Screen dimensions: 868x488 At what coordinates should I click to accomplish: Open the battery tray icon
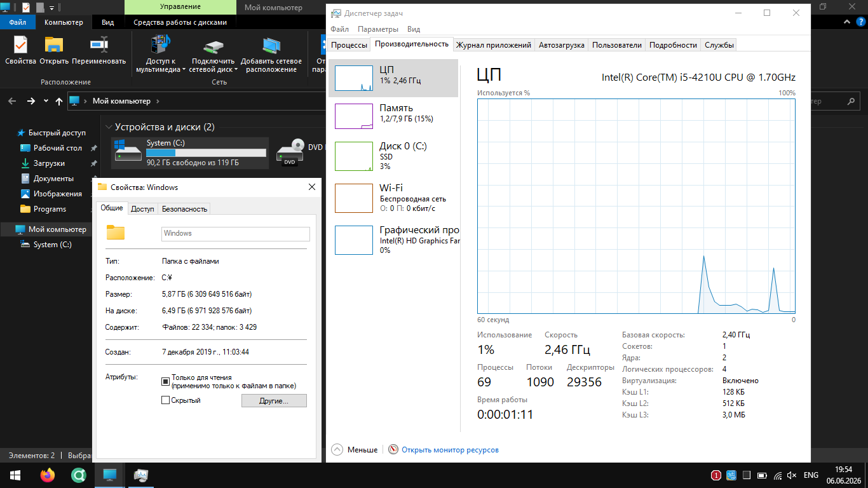tap(762, 475)
